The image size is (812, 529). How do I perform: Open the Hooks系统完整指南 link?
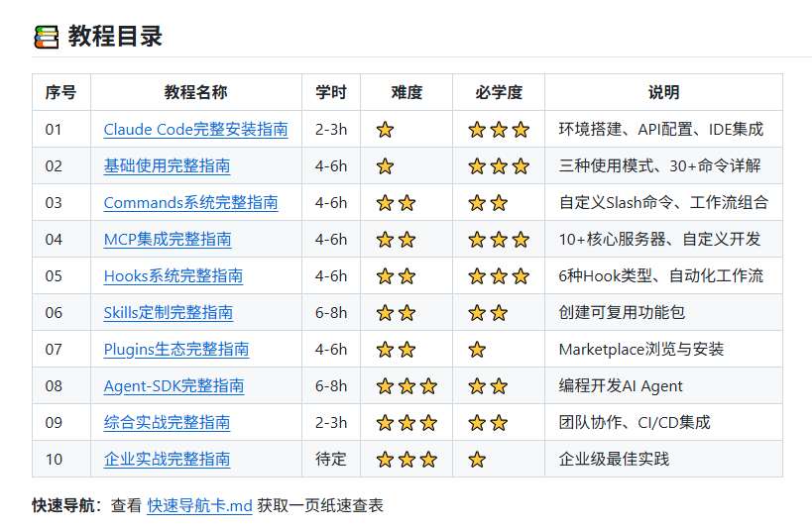point(173,276)
